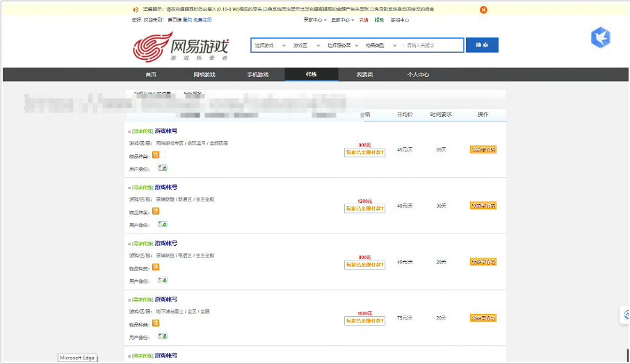
Task: Open the 个人中心 navigation tab
Action: [418, 74]
